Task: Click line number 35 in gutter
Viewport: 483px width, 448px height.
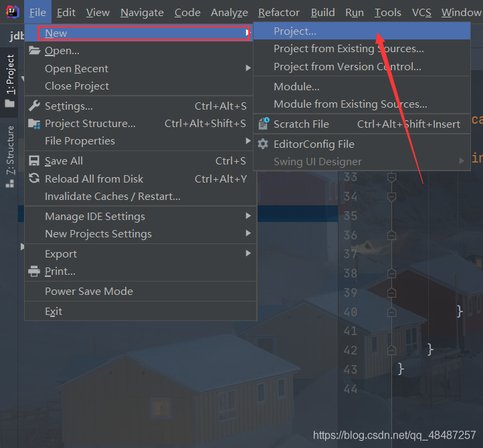Action: pos(351,216)
